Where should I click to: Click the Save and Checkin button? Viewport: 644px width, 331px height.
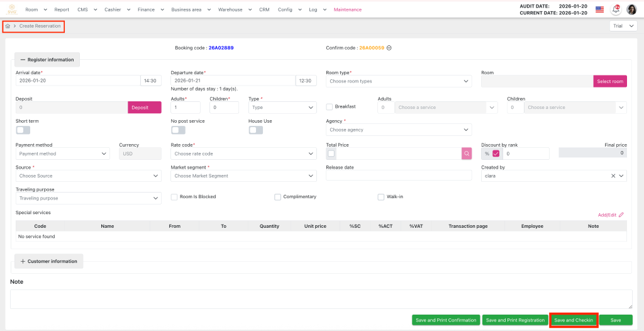click(573, 320)
